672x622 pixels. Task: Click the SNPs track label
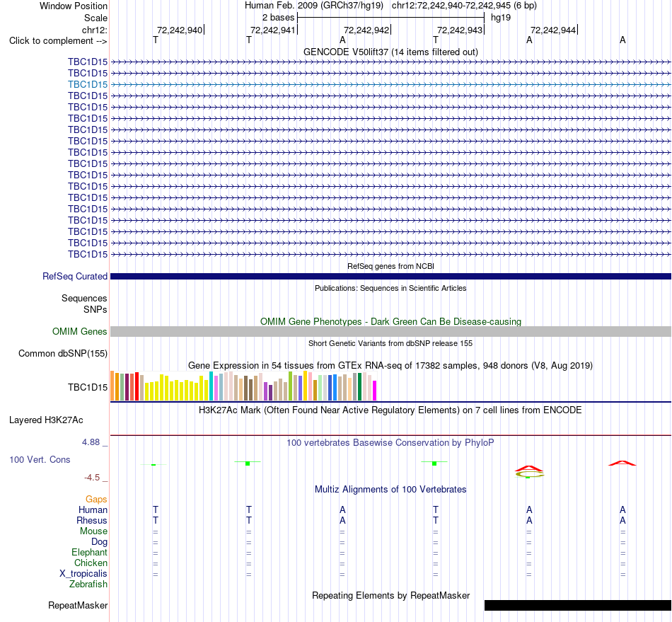(95, 309)
